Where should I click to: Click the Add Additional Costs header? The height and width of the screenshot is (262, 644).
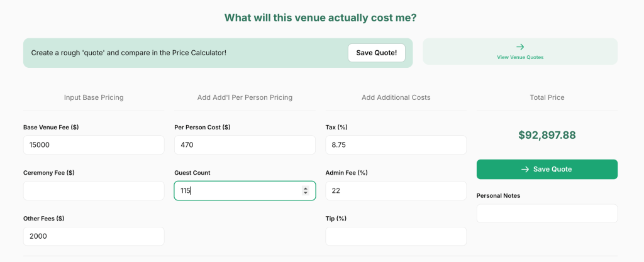[396, 97]
